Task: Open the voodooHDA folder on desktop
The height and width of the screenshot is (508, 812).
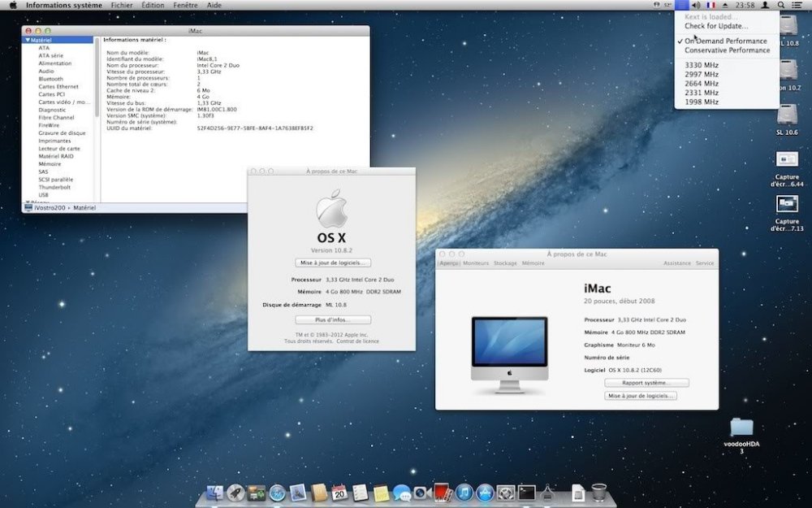Action: click(741, 428)
